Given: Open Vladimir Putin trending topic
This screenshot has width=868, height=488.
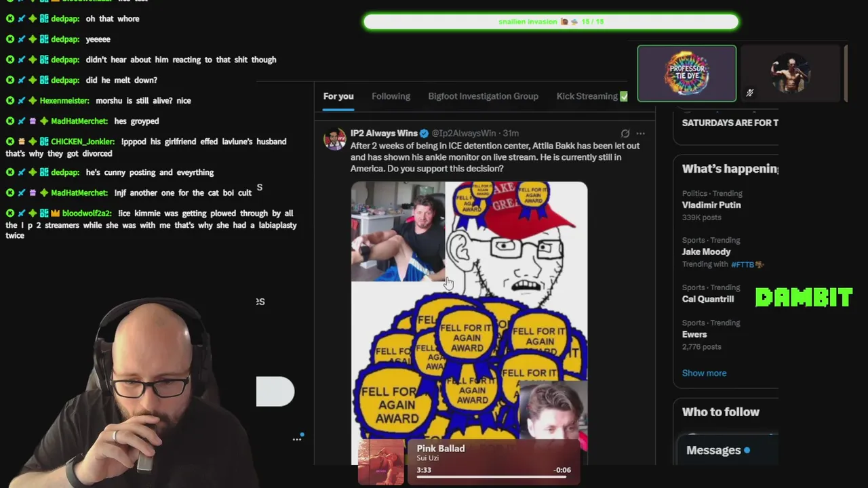Looking at the screenshot, I should coord(711,205).
